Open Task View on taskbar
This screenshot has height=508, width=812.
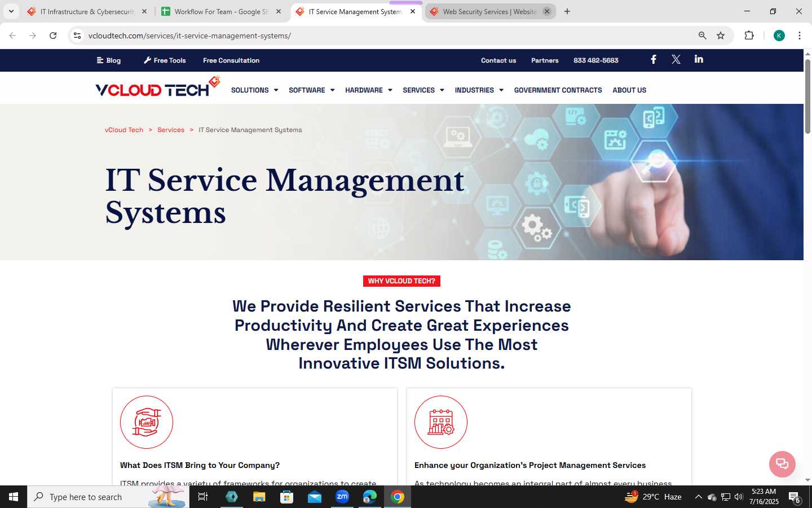[x=203, y=497]
